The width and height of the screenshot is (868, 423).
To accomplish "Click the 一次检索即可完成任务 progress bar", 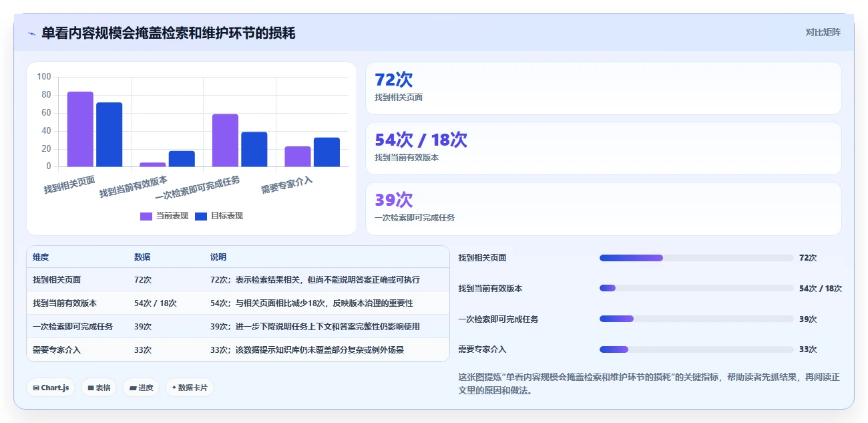I will [x=696, y=319].
